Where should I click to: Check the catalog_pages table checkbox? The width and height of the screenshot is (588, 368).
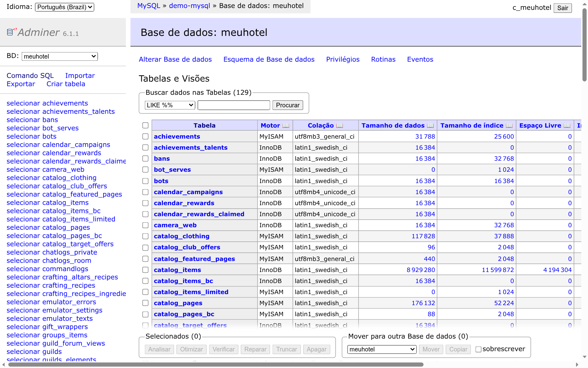[145, 303]
